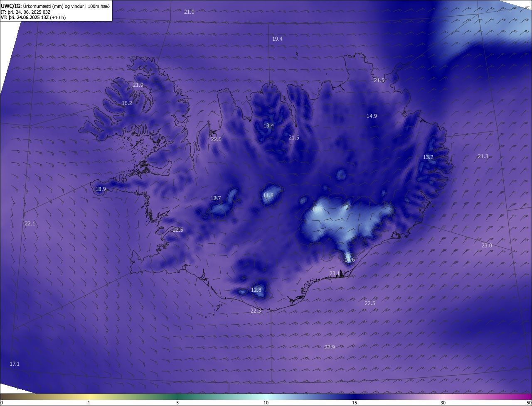Click the 19.4 value label

coord(277,39)
